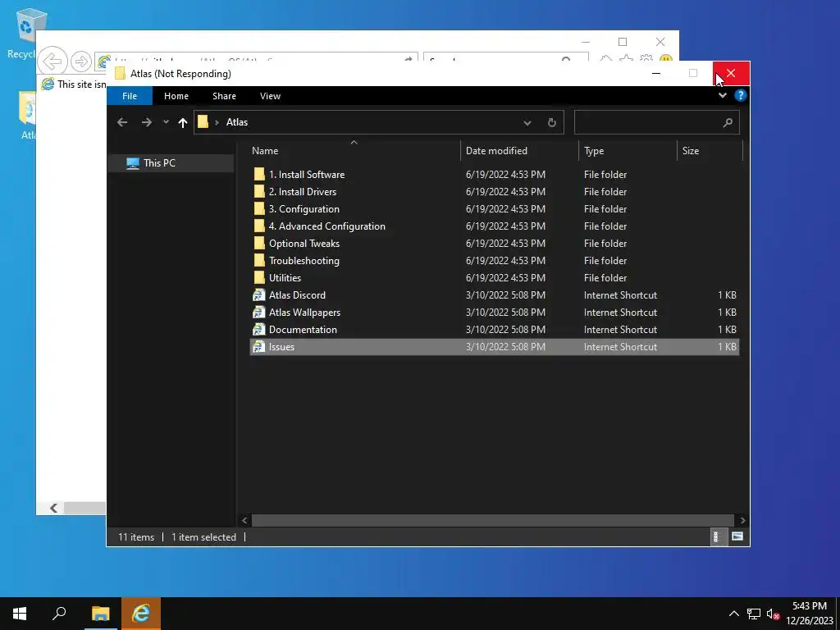Select the 4. Advanced Configuration folder icon
Screen dimensions: 840x630
coord(259,226)
